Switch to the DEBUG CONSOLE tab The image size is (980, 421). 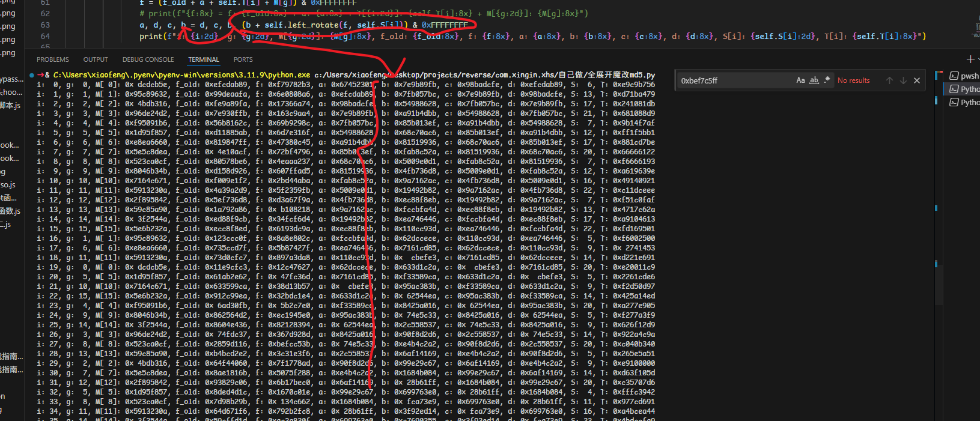coord(148,59)
